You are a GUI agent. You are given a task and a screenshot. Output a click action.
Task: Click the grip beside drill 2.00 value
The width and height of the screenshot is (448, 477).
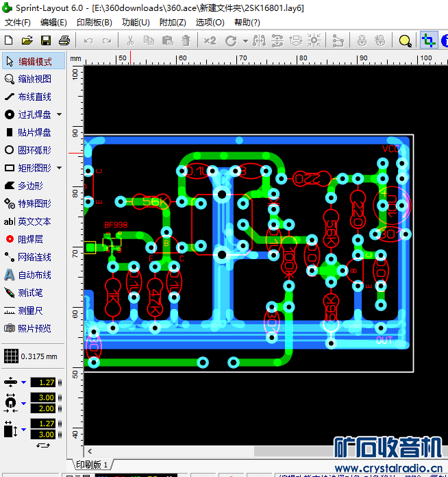pyautogui.click(x=60, y=408)
